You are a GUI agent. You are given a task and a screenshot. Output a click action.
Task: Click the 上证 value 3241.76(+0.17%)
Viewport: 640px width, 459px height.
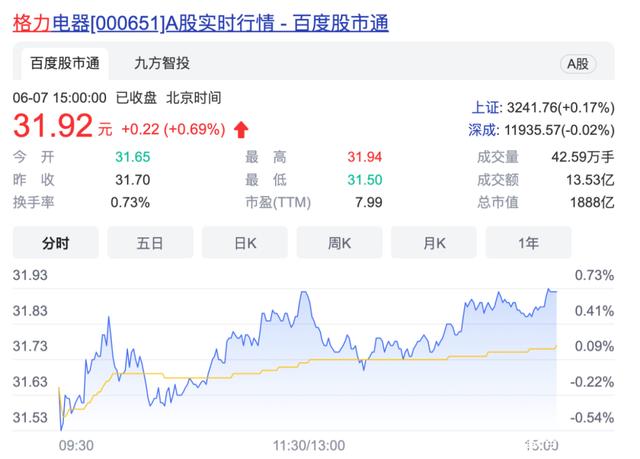(x=560, y=108)
